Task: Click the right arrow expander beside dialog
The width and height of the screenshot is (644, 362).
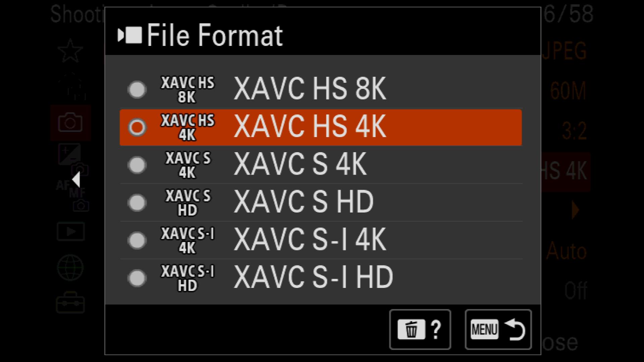Action: (576, 210)
